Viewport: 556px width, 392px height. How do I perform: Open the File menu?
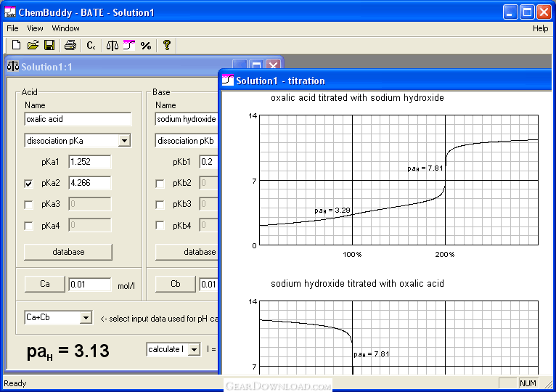point(13,28)
